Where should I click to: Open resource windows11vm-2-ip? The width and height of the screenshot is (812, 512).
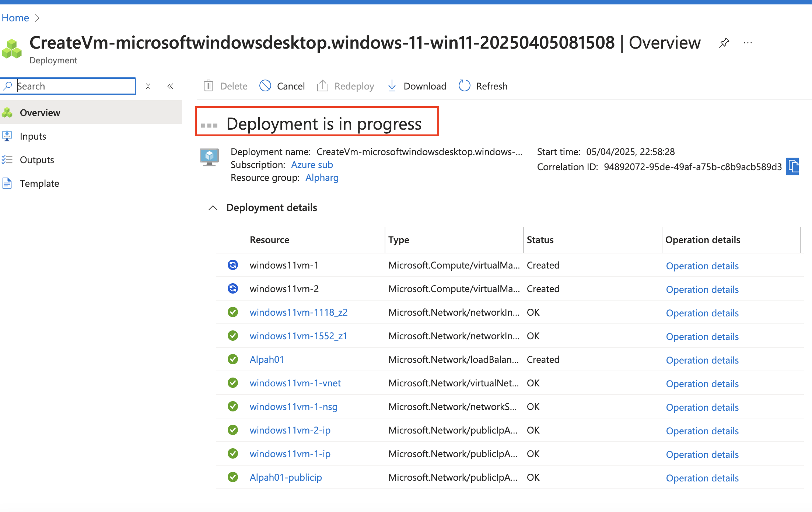290,430
